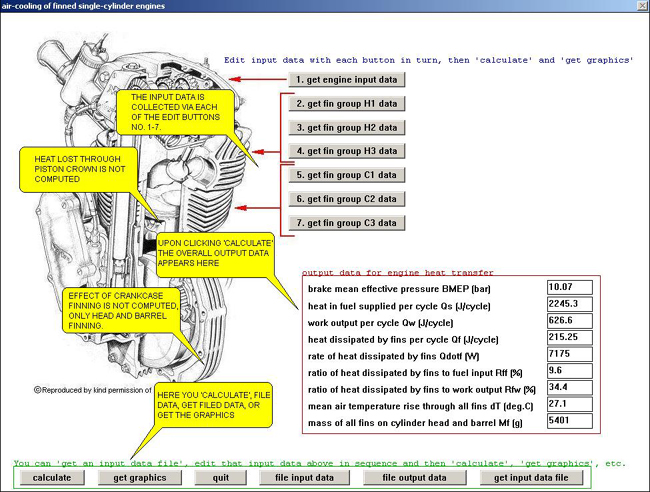
Task: Open '3. get fin group H2 data'
Action: [x=347, y=128]
